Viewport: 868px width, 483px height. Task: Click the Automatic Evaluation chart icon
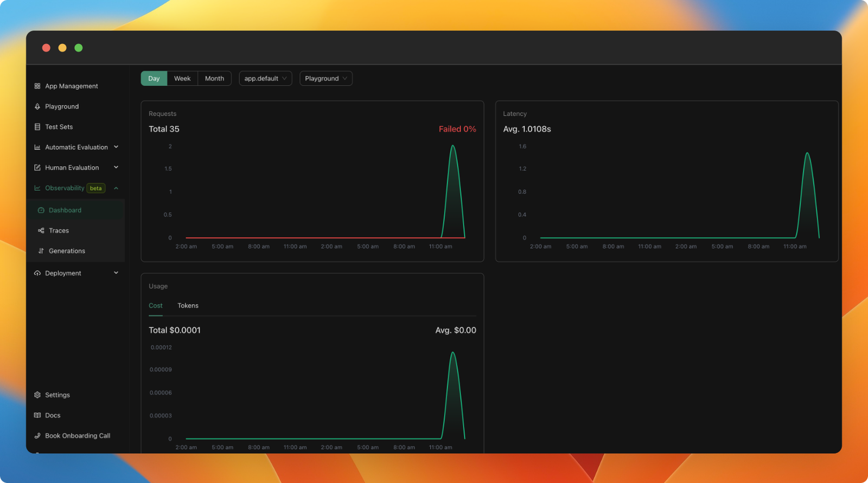click(37, 147)
